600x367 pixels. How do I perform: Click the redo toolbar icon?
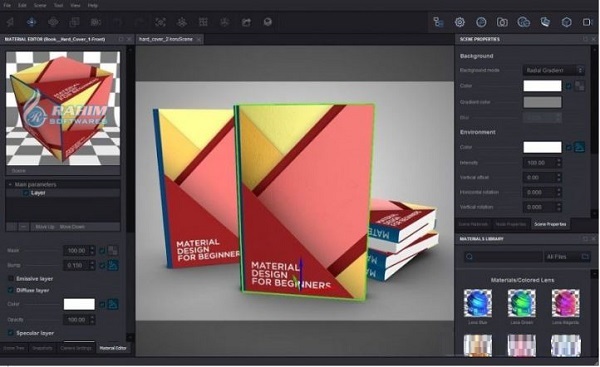tap(139, 22)
